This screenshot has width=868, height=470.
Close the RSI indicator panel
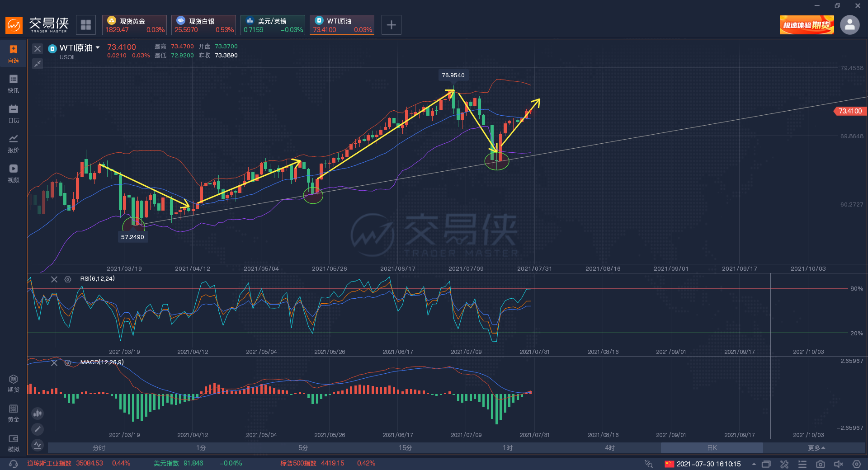(x=54, y=279)
